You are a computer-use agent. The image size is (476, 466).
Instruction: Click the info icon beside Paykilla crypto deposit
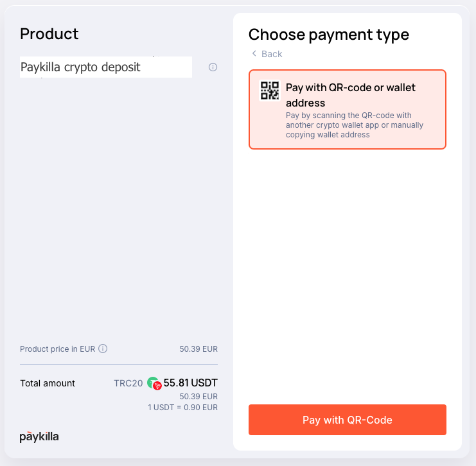tap(213, 67)
